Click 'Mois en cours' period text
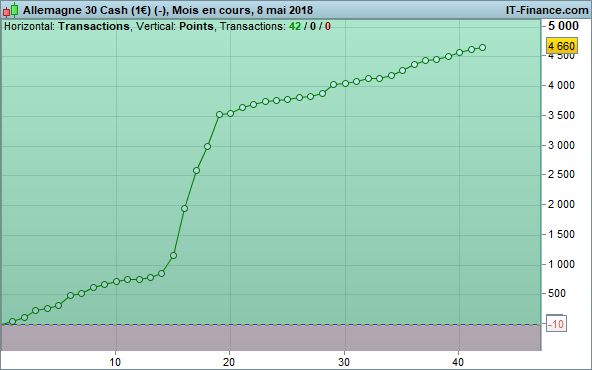This screenshot has height=370, width=592. (212, 10)
